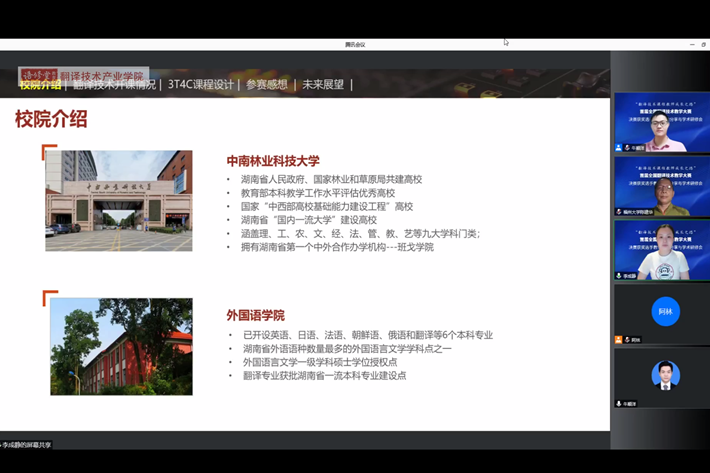Image resolution: width=710 pixels, height=473 pixels.
Task: Click the mic icon beside the 福州大学 participant name
Action: coord(619,212)
